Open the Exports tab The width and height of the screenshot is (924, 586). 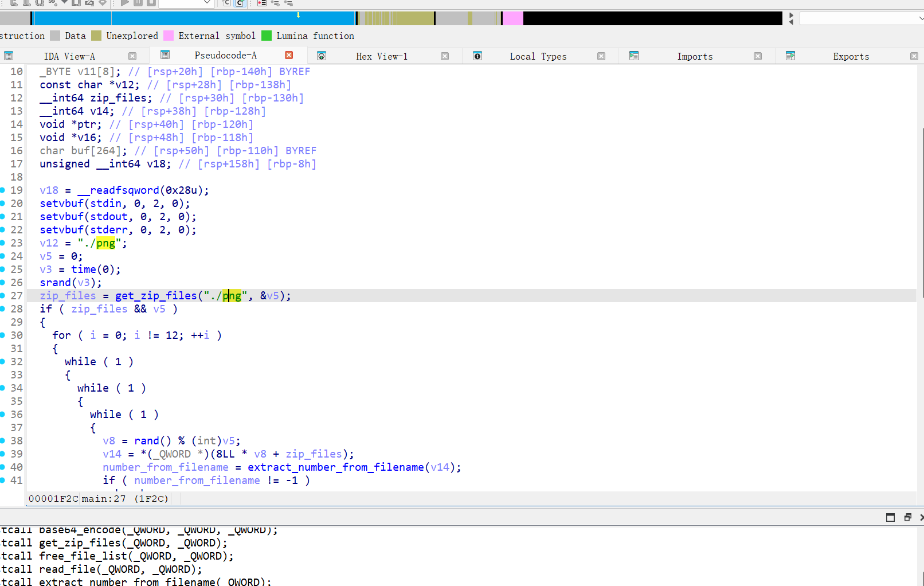tap(851, 56)
